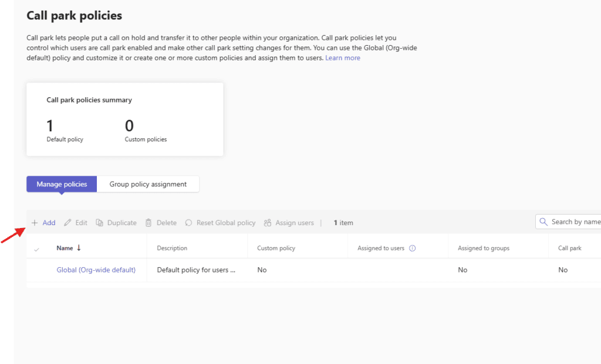Click the Custom policy column header
601x364 pixels.
click(x=276, y=249)
